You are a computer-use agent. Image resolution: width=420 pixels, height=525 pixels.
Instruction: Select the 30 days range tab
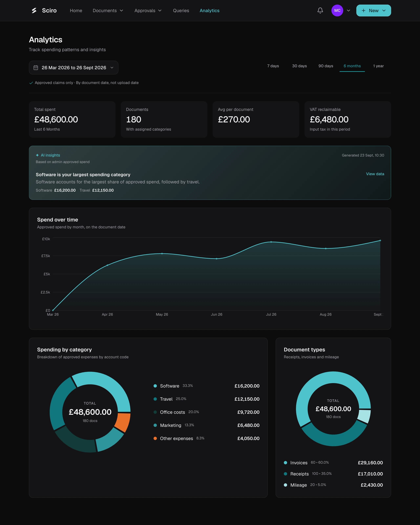click(x=299, y=66)
